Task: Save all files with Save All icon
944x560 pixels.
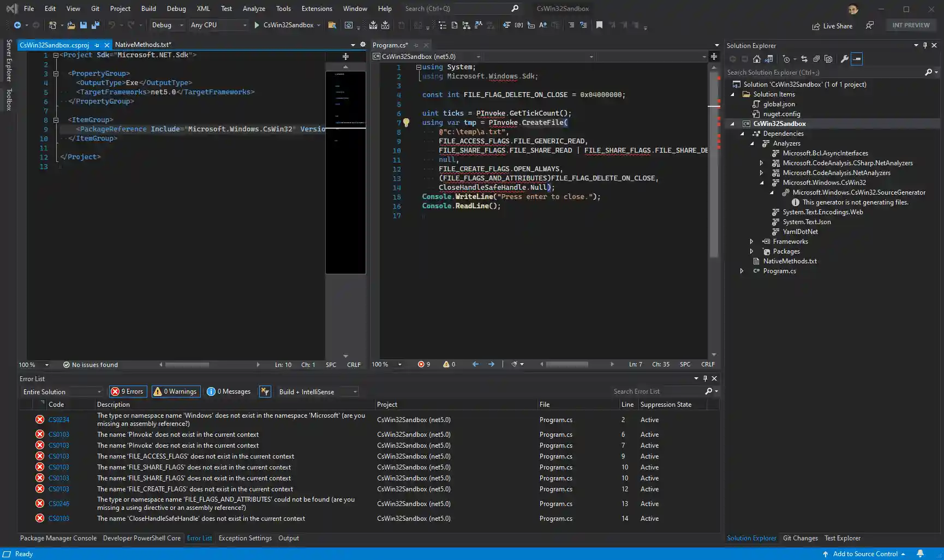Action: 95,25
